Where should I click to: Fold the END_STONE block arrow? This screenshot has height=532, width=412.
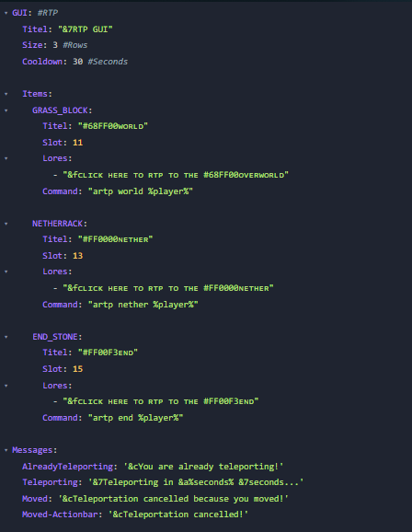coord(6,337)
